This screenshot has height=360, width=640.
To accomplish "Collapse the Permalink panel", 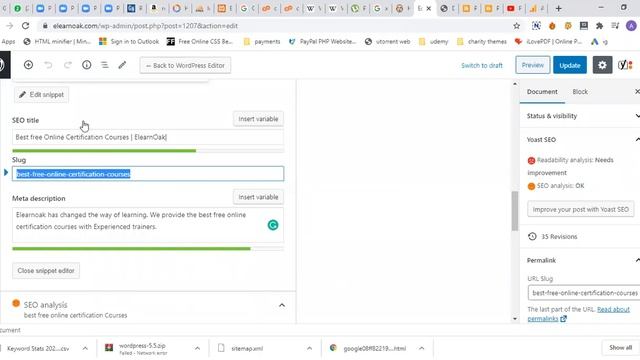I will (x=580, y=260).
